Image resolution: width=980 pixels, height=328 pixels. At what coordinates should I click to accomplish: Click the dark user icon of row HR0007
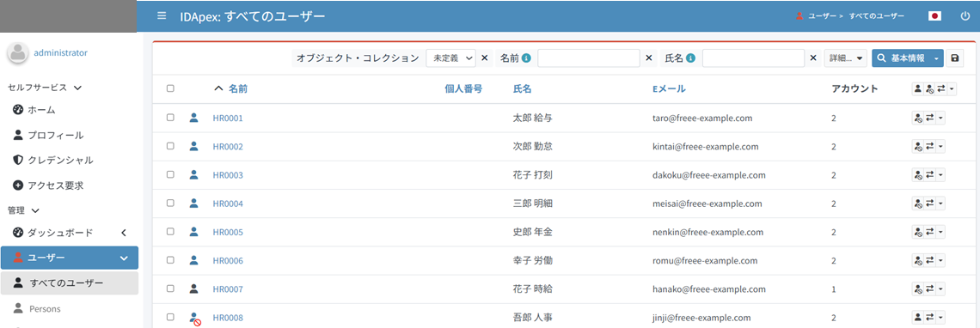[193, 289]
